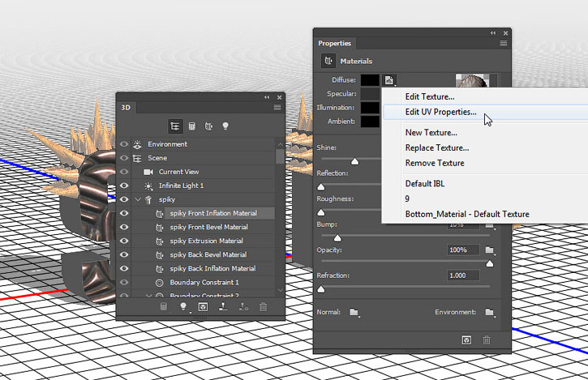Open the Opacity texture folder icon
This screenshot has width=588, height=380.
(489, 250)
